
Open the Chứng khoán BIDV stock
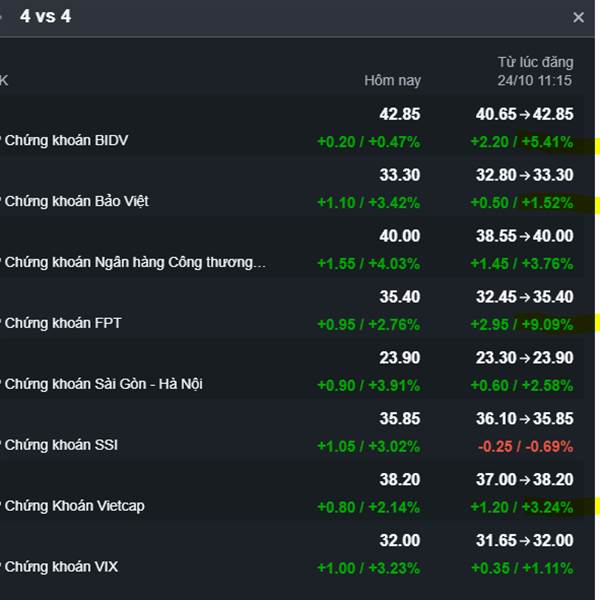coord(66,140)
